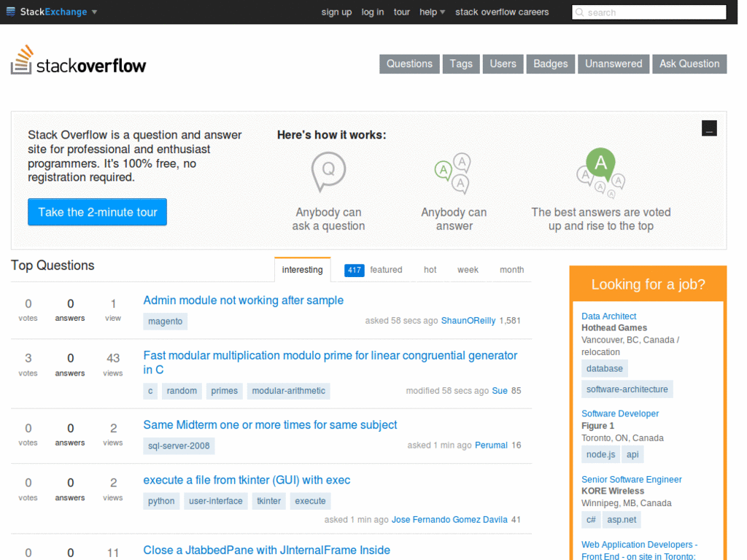Screen dimensions: 747x560
Task: Click the c tag
Action: click(x=150, y=391)
